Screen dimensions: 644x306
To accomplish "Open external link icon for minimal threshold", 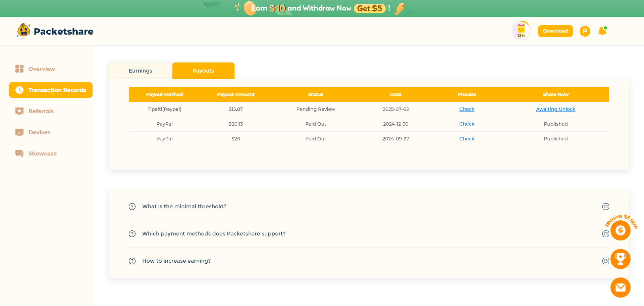I will click(605, 207).
